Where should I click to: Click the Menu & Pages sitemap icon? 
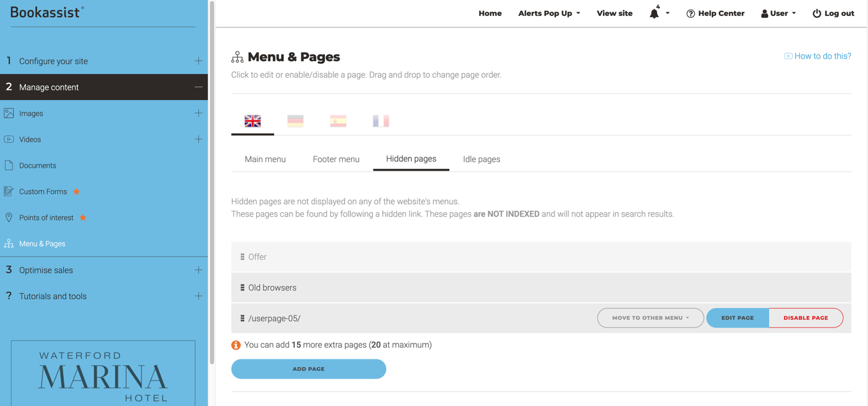pos(9,243)
